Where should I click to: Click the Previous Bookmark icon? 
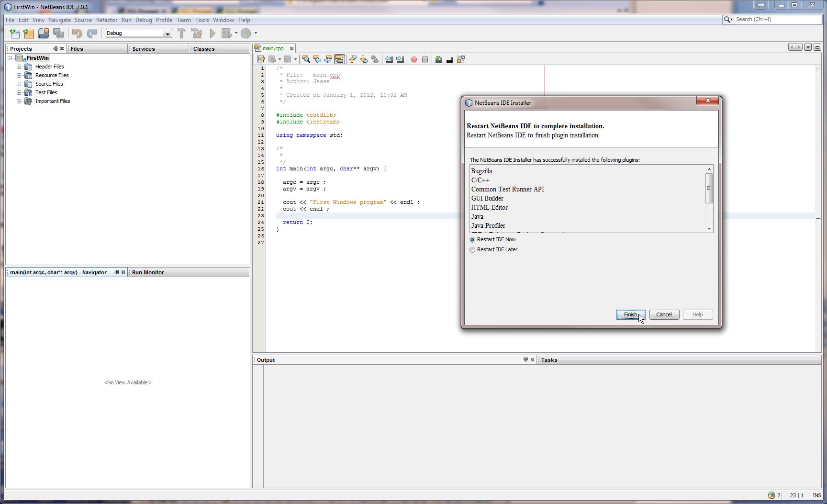point(353,59)
